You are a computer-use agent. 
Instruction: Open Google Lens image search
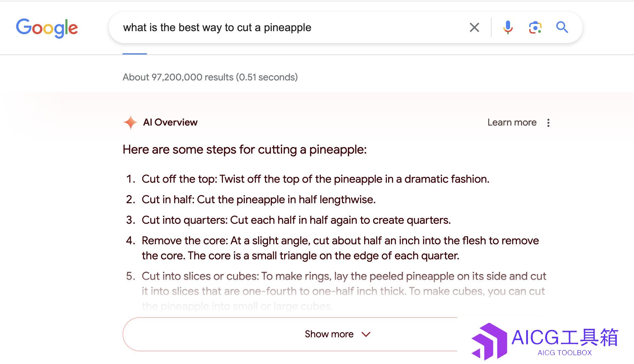point(535,27)
